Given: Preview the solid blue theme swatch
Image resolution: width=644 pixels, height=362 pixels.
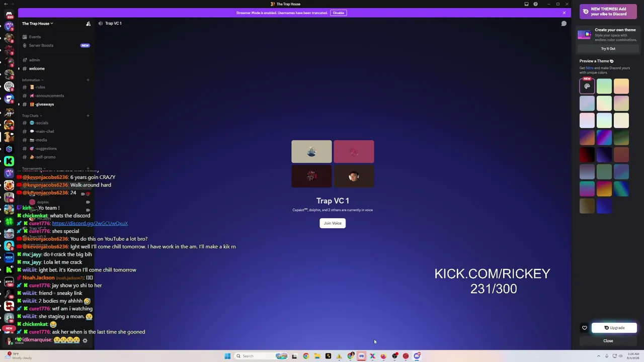Looking at the screenshot, I should point(604,206).
